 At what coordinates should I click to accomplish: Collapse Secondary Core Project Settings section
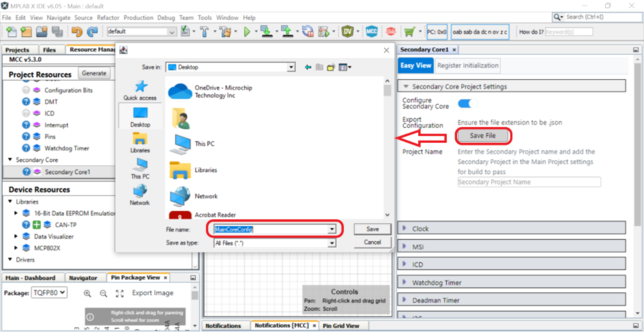coord(512,86)
